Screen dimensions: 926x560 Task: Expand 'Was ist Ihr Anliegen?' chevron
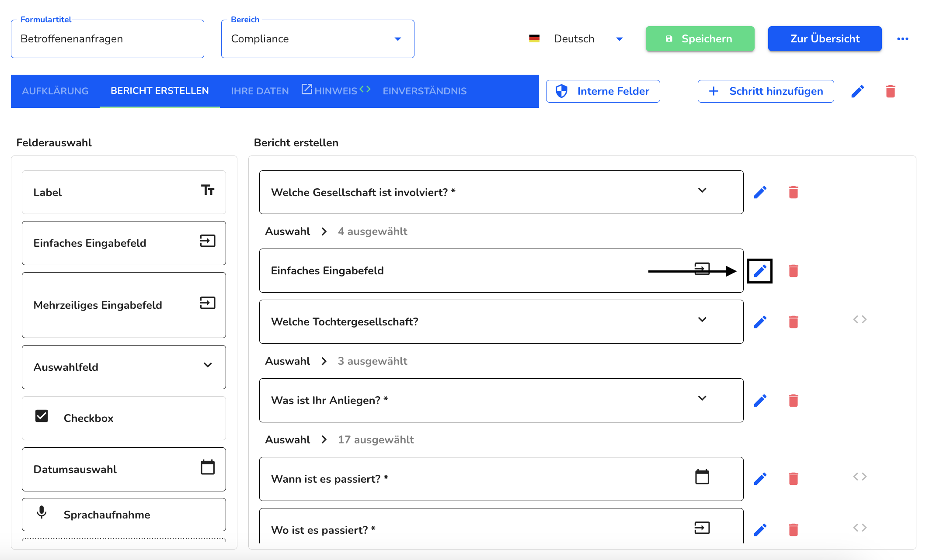(x=702, y=398)
